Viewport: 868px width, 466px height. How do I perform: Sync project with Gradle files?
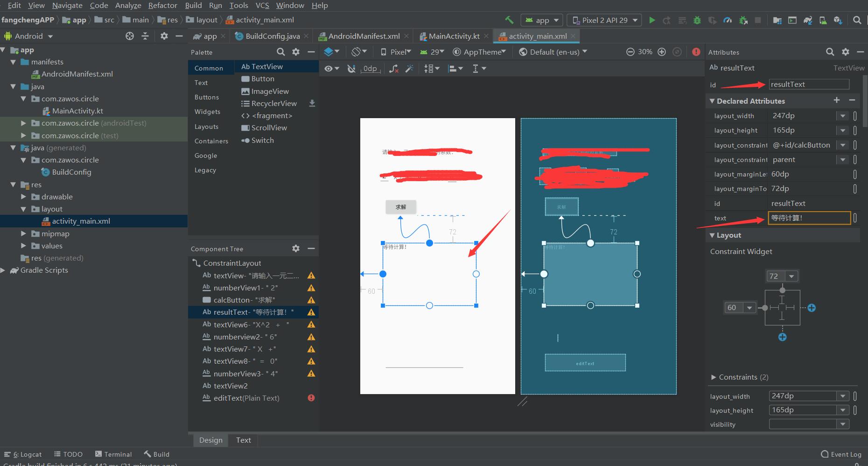[809, 20]
